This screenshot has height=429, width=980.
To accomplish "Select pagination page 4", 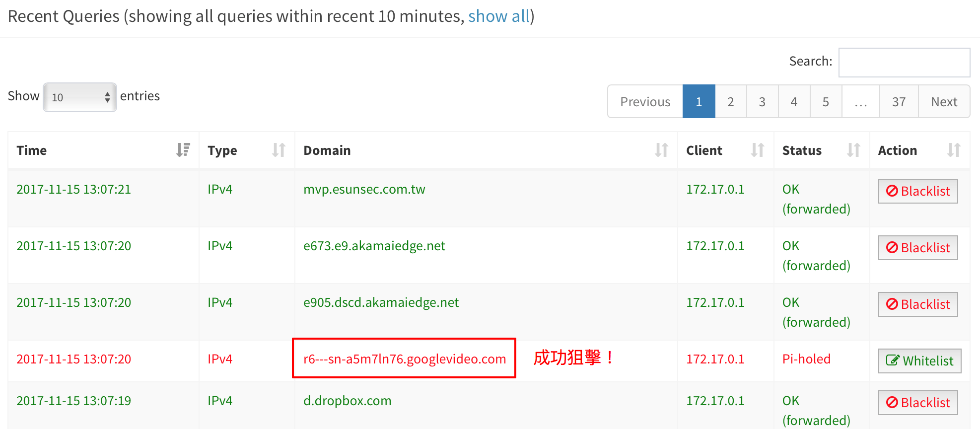I will [794, 101].
